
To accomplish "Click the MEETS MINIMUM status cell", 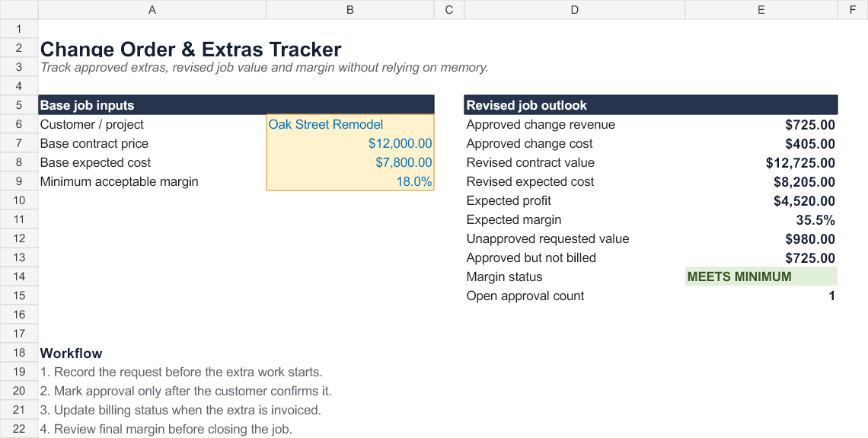I will [x=761, y=277].
